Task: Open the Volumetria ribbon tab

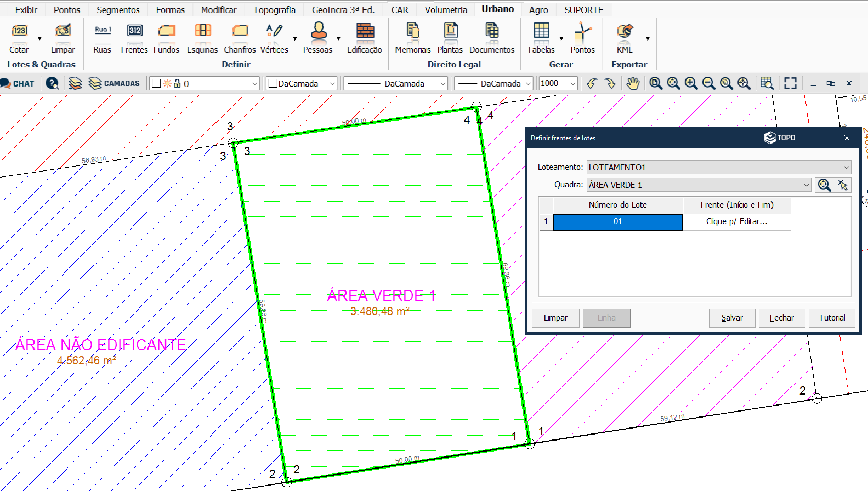Action: pos(446,10)
